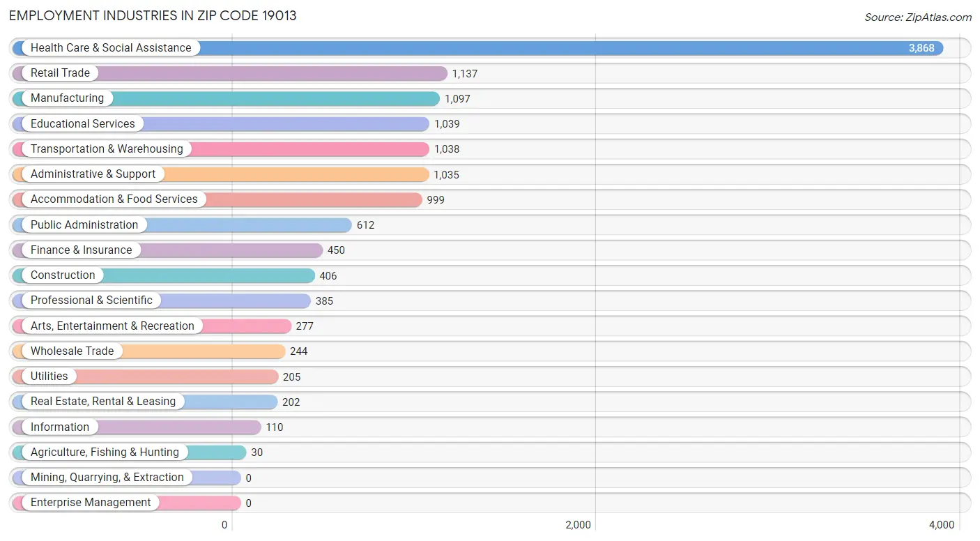The height and width of the screenshot is (541, 980).
Task: Click the 406 value beside Construction
Action: (x=328, y=276)
